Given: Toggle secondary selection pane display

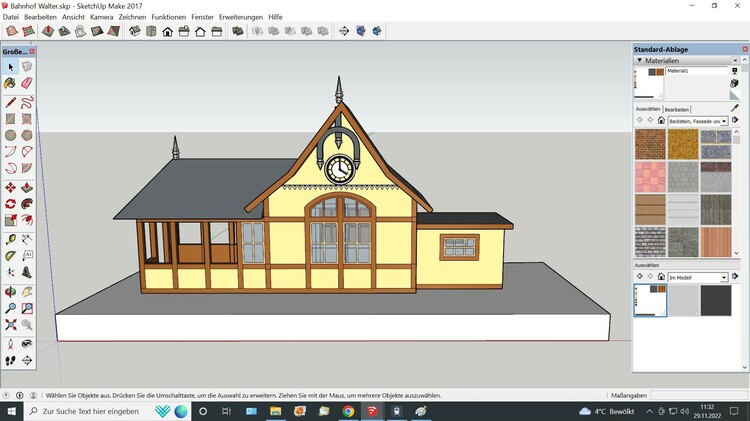Looking at the screenshot, I should pos(735,71).
